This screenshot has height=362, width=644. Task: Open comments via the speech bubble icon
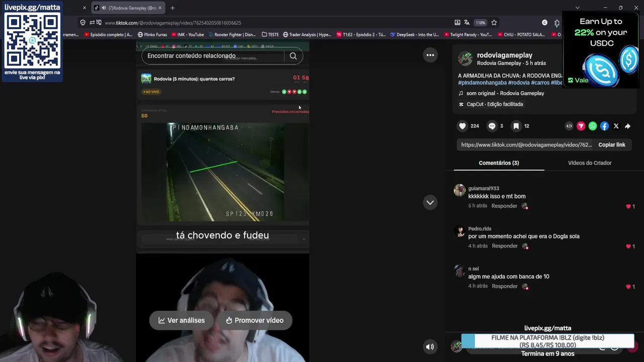(492, 126)
